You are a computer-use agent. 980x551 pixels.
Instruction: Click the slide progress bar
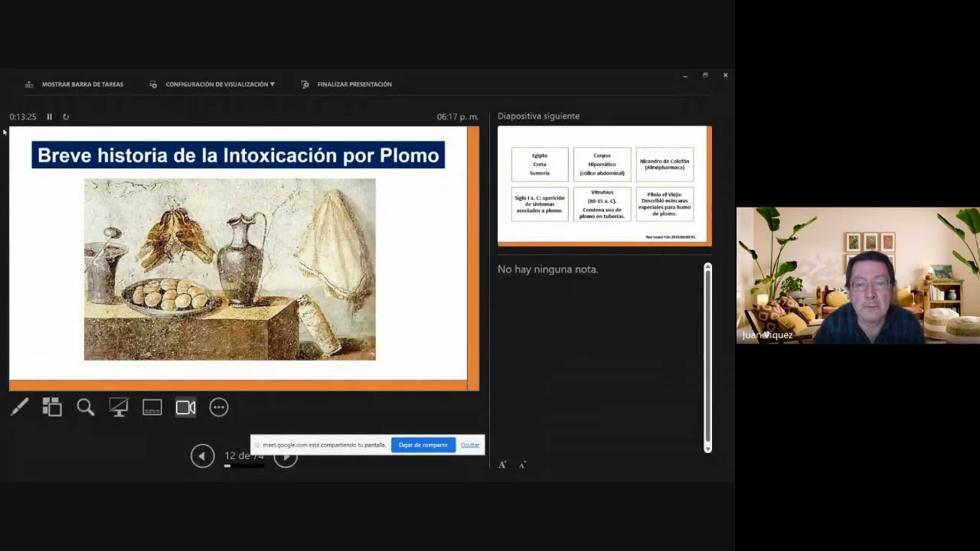click(244, 465)
